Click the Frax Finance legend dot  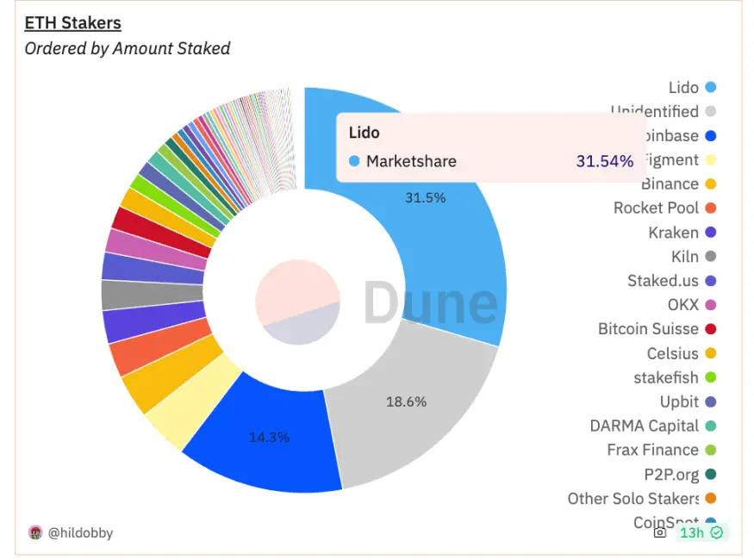tap(710, 450)
